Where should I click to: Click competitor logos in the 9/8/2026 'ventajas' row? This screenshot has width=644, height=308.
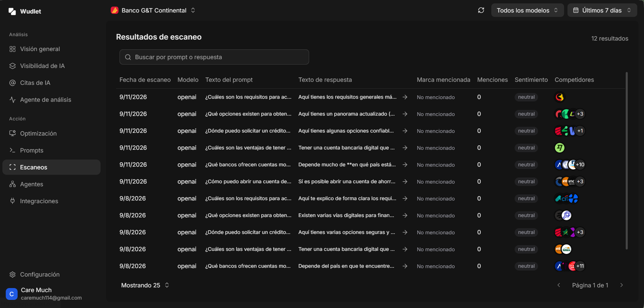[x=563, y=249]
